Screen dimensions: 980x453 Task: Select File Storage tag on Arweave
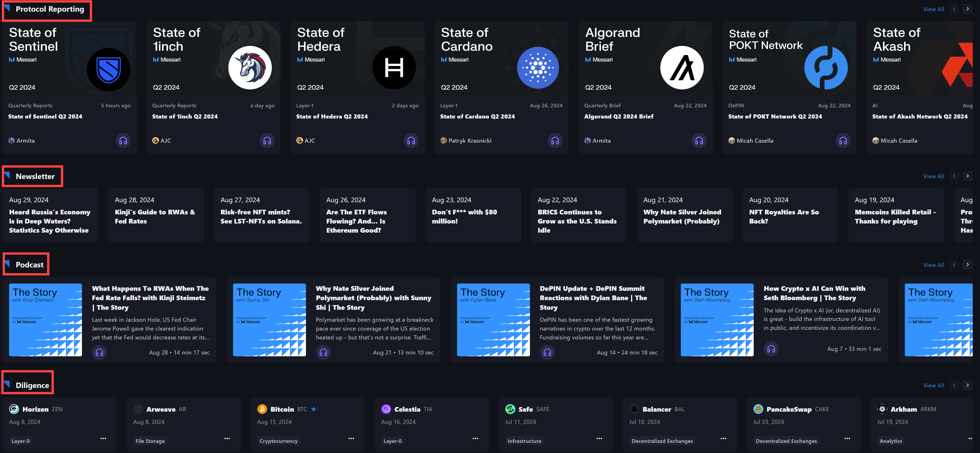(x=150, y=441)
